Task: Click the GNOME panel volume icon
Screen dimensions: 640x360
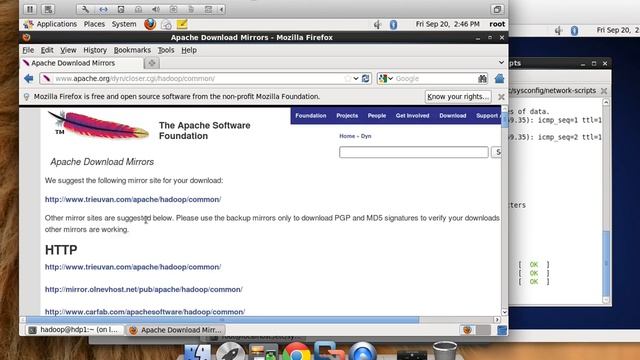Action: pyautogui.click(x=378, y=24)
